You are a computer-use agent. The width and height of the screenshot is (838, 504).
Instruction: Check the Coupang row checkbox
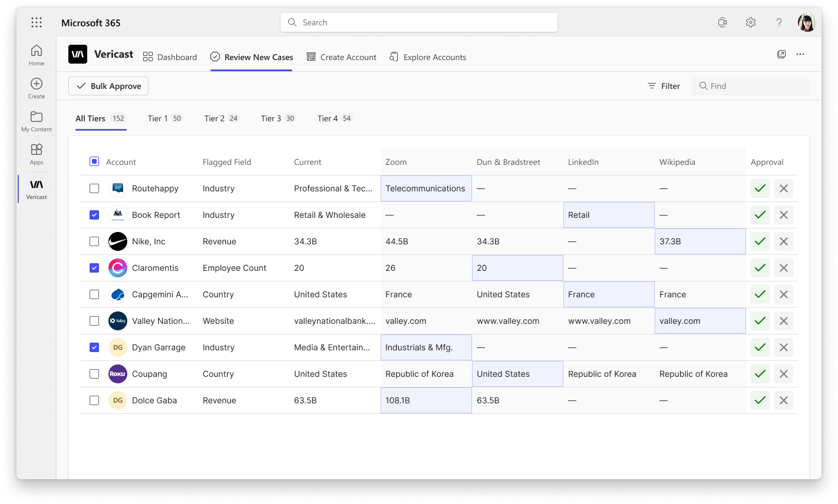click(94, 374)
